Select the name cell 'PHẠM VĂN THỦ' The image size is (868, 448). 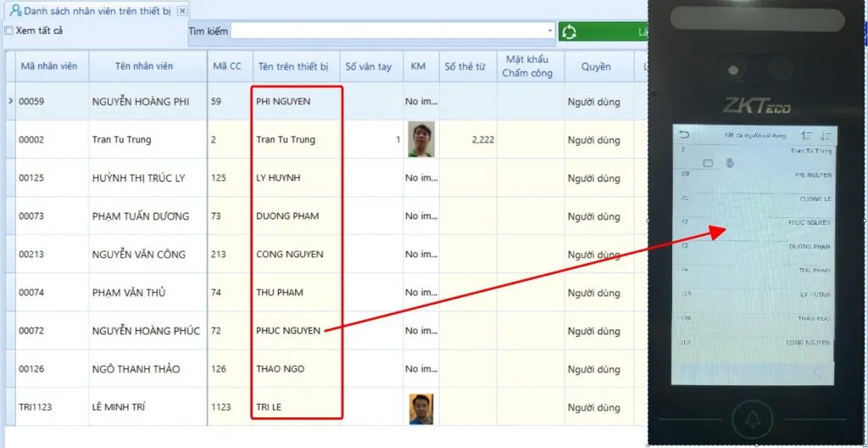tap(147, 293)
